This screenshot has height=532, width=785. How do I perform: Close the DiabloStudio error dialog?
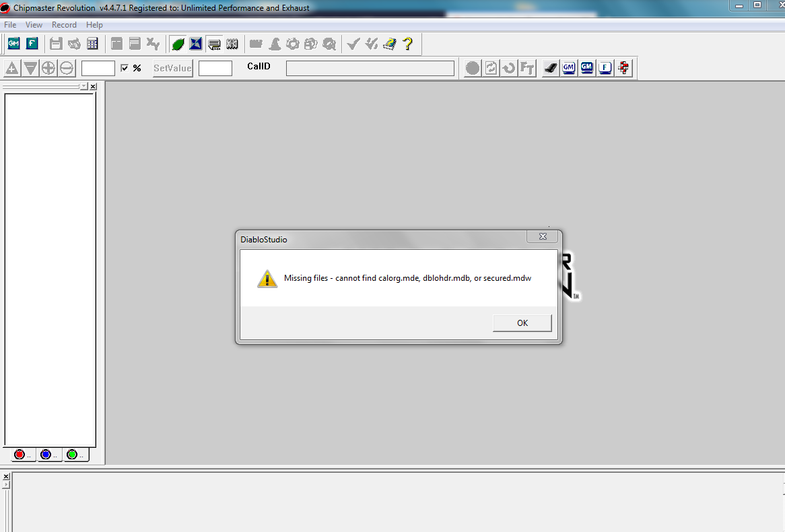(542, 236)
